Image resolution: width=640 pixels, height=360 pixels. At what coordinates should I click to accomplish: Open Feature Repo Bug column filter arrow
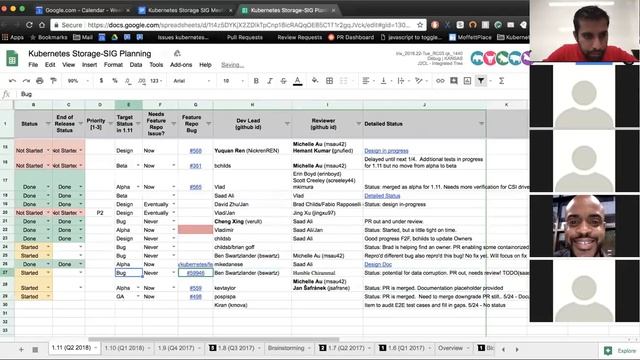pyautogui.click(x=209, y=124)
